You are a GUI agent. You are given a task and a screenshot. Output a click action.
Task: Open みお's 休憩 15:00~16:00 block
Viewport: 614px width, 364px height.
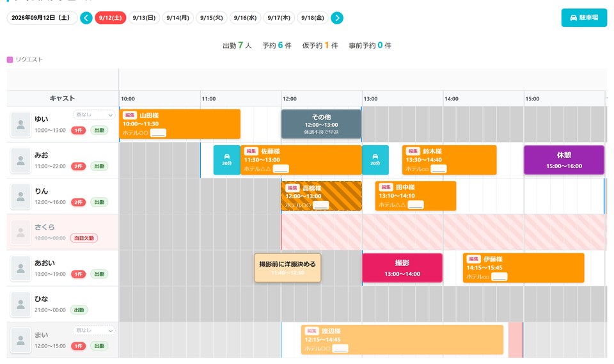click(564, 160)
